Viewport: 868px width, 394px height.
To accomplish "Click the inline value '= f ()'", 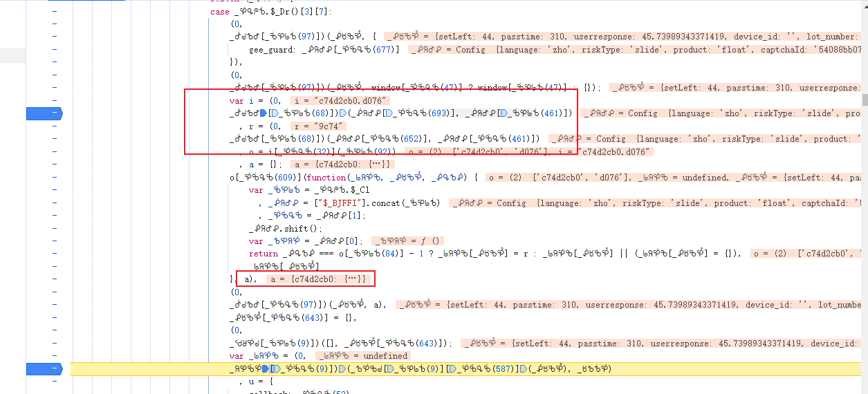I will [x=424, y=241].
